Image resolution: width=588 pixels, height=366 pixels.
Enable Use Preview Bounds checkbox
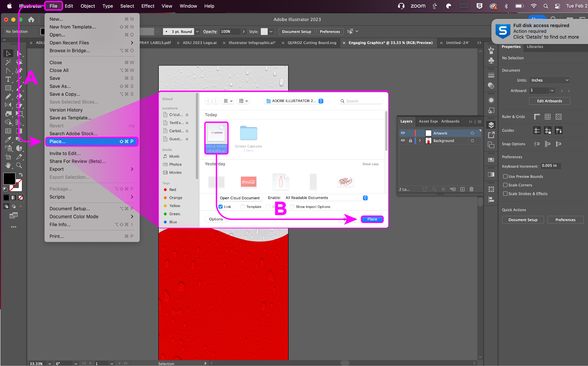tap(505, 176)
